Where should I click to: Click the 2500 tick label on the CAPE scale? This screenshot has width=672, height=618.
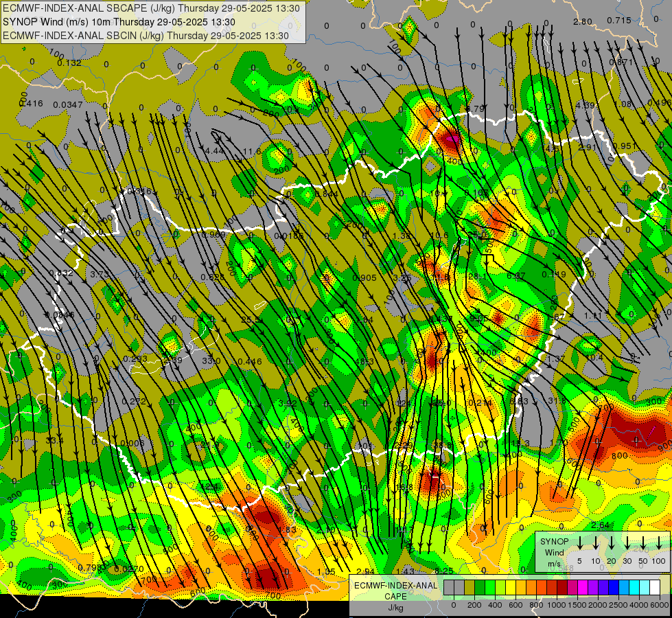click(x=618, y=605)
